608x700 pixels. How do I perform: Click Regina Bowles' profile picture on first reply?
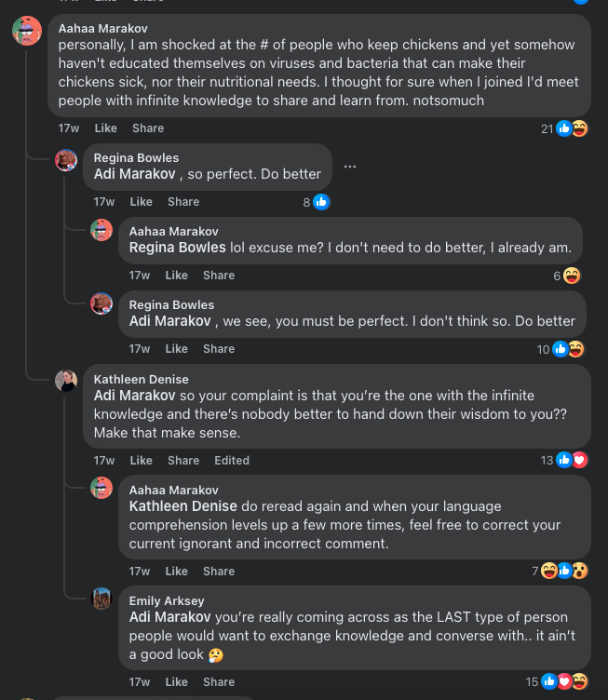(66, 160)
